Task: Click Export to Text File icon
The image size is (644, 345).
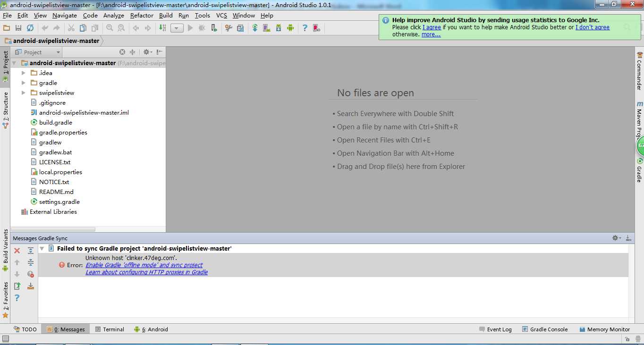Action: (17, 286)
